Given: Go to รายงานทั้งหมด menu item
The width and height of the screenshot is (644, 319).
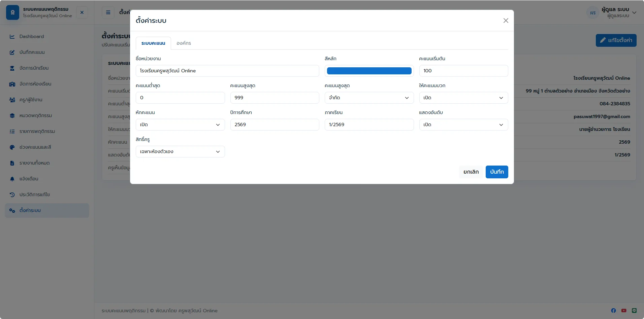Looking at the screenshot, I should click(47, 163).
